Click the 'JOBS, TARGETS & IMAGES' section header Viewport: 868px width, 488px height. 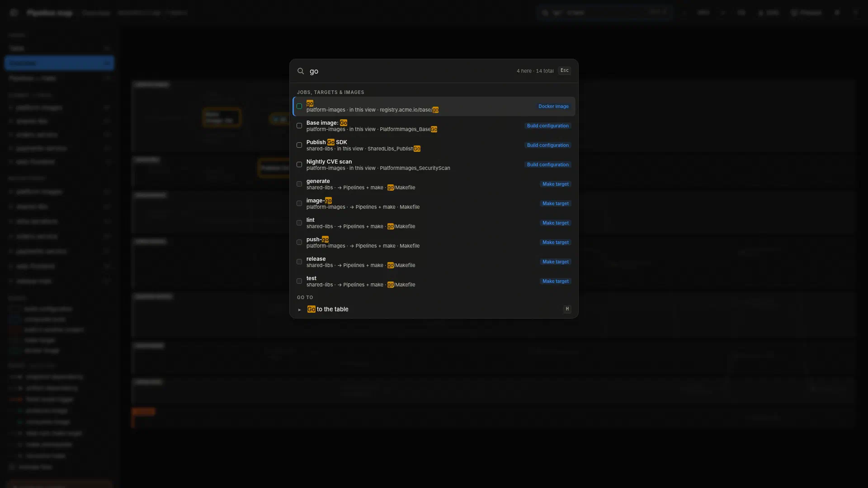[x=330, y=92]
